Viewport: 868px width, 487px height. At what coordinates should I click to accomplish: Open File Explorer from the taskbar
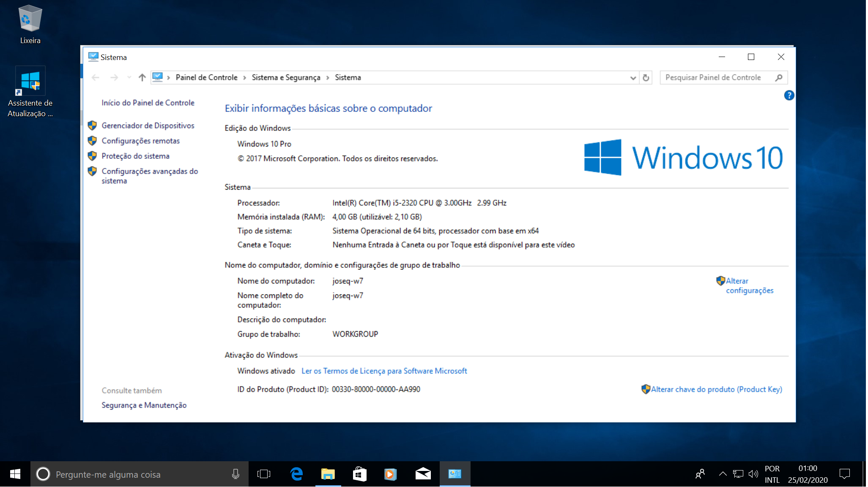(x=329, y=475)
